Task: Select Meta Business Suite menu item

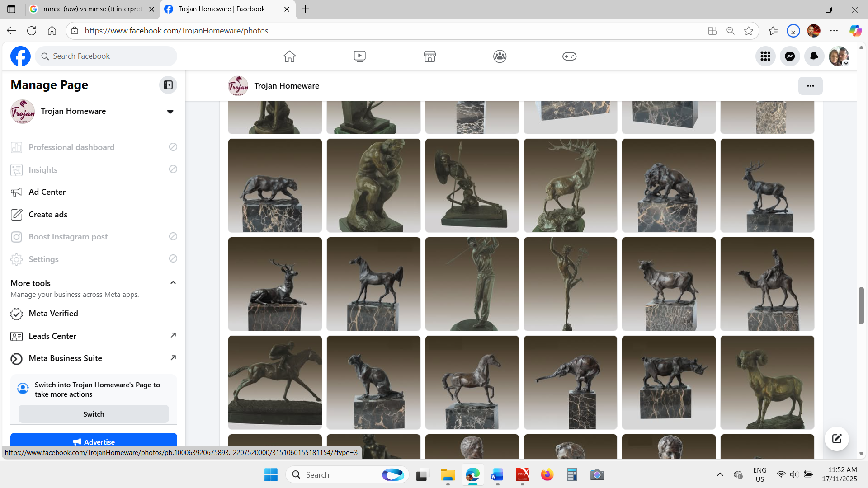Action: pos(65,358)
